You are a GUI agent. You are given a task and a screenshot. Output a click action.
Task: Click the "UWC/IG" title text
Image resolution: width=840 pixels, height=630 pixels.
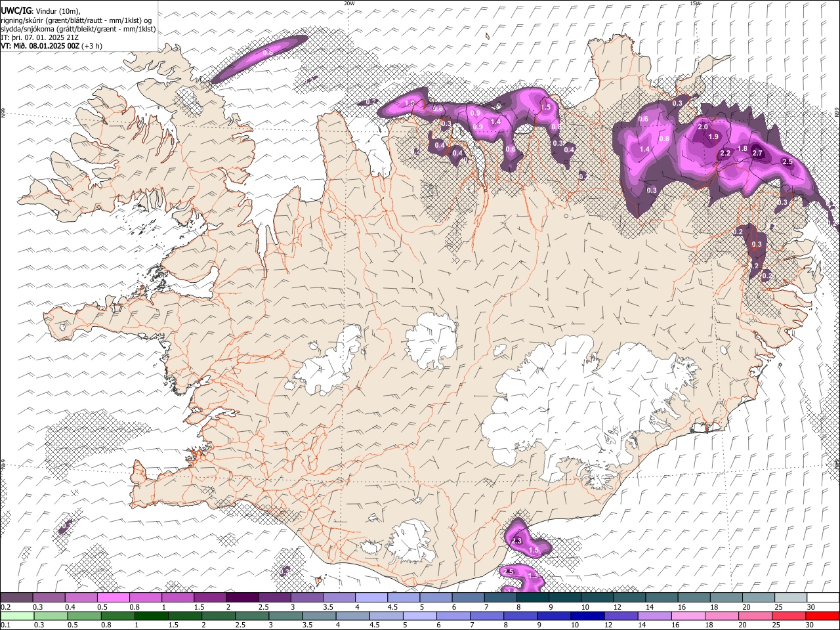(x=16, y=11)
